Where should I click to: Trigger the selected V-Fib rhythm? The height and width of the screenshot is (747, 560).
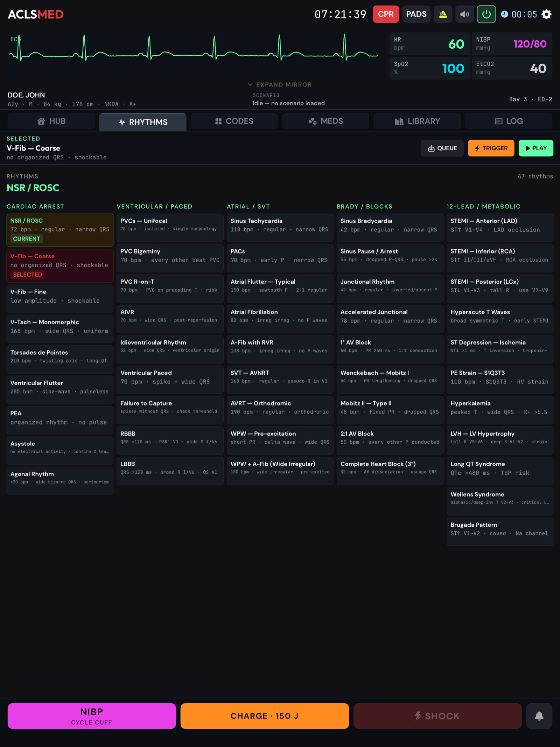pos(491,148)
